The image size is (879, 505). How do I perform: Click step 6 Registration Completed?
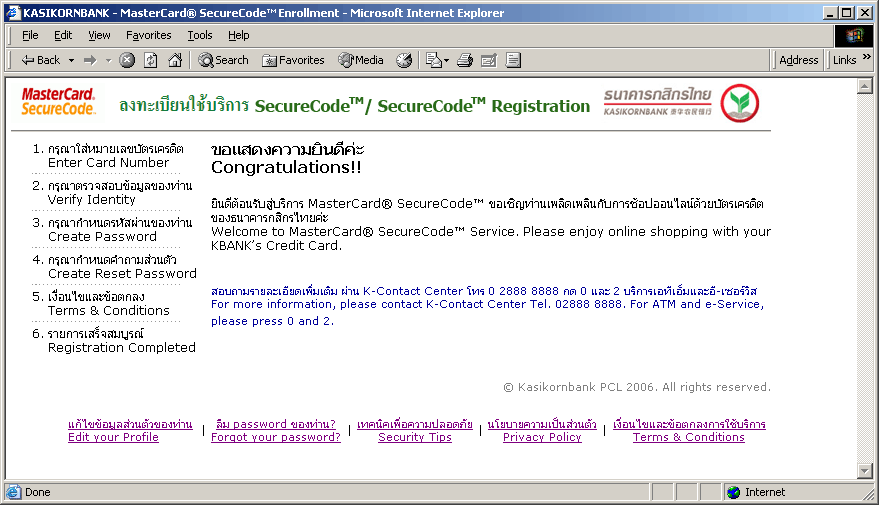tap(114, 341)
